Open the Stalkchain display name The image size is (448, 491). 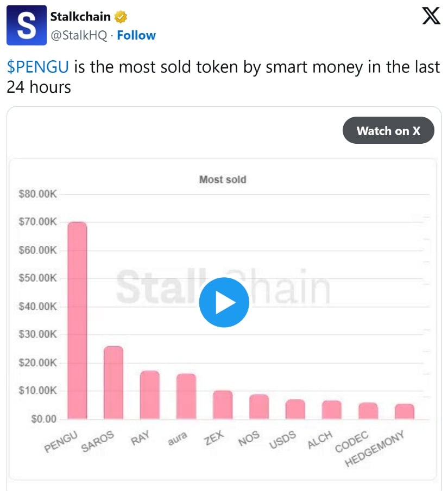80,17
